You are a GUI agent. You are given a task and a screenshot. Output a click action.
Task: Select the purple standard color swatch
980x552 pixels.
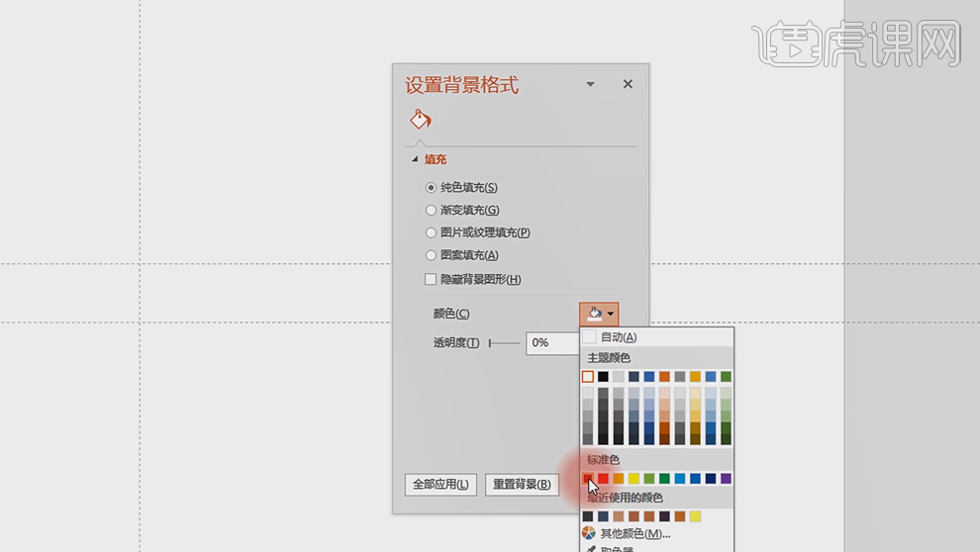click(726, 479)
